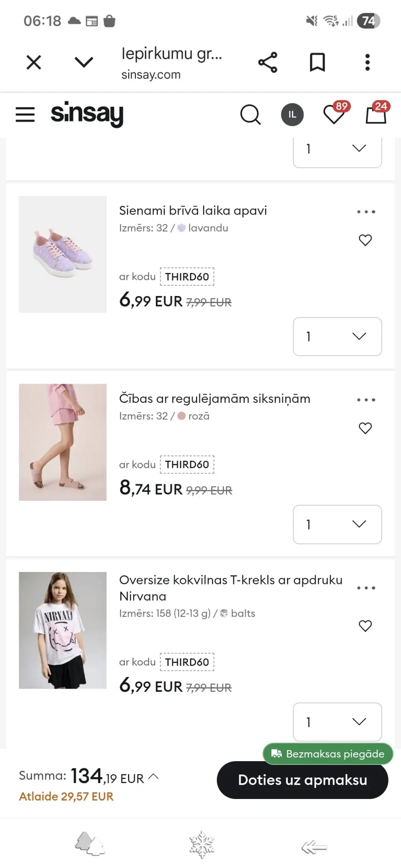Image resolution: width=401 pixels, height=868 pixels.
Task: Share this page via share icon
Action: coord(268,62)
